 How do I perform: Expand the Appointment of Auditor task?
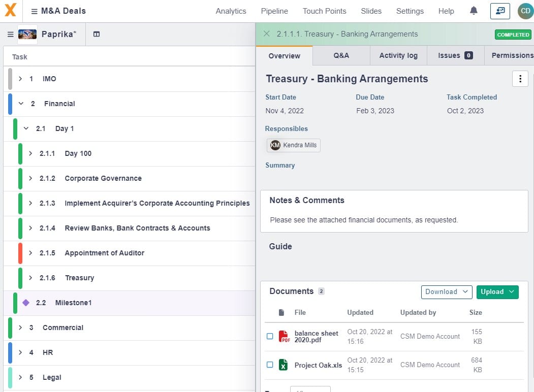[30, 253]
